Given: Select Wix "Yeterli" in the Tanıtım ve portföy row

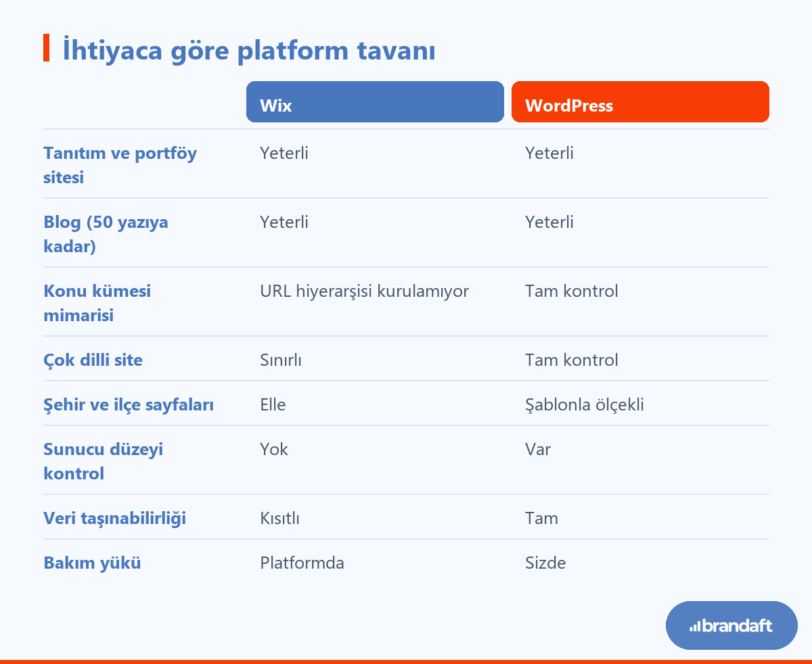Looking at the screenshot, I should pos(284,153).
